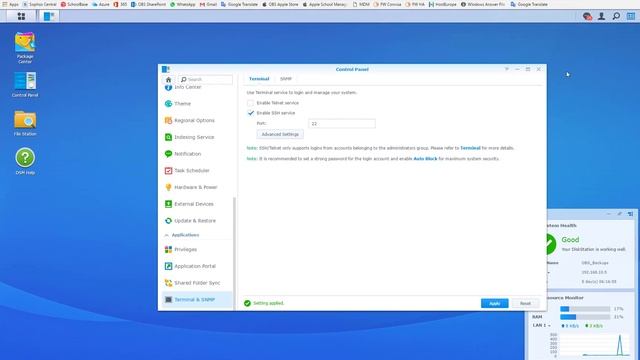Follow the Terminal link in the note
Viewport: 640px width, 360px height.
pyautogui.click(x=470, y=148)
